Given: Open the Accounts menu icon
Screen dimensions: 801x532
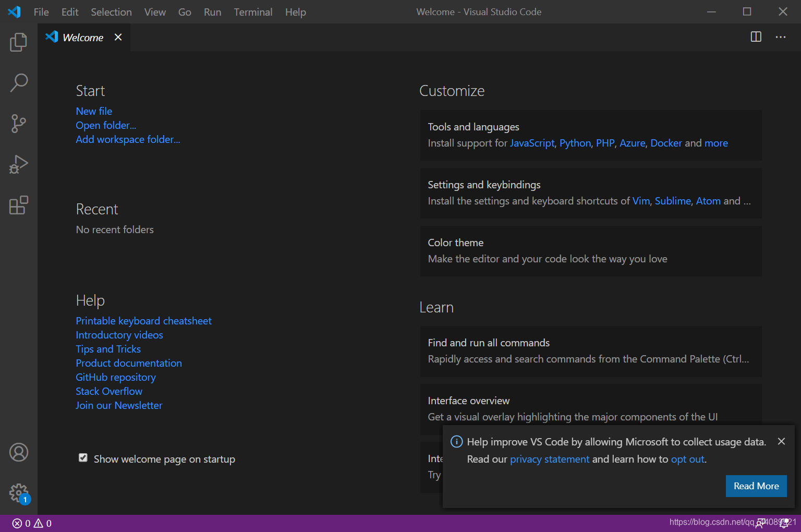Looking at the screenshot, I should click(18, 452).
